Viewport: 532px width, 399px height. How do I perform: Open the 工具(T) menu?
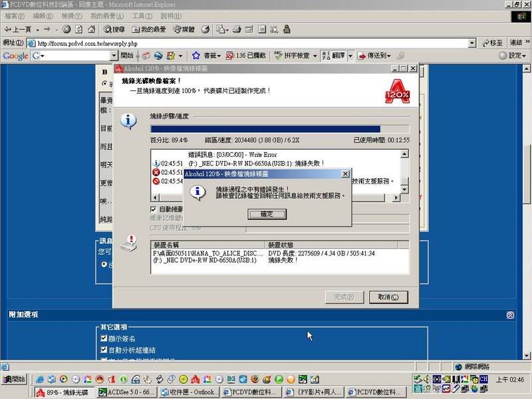[142, 16]
